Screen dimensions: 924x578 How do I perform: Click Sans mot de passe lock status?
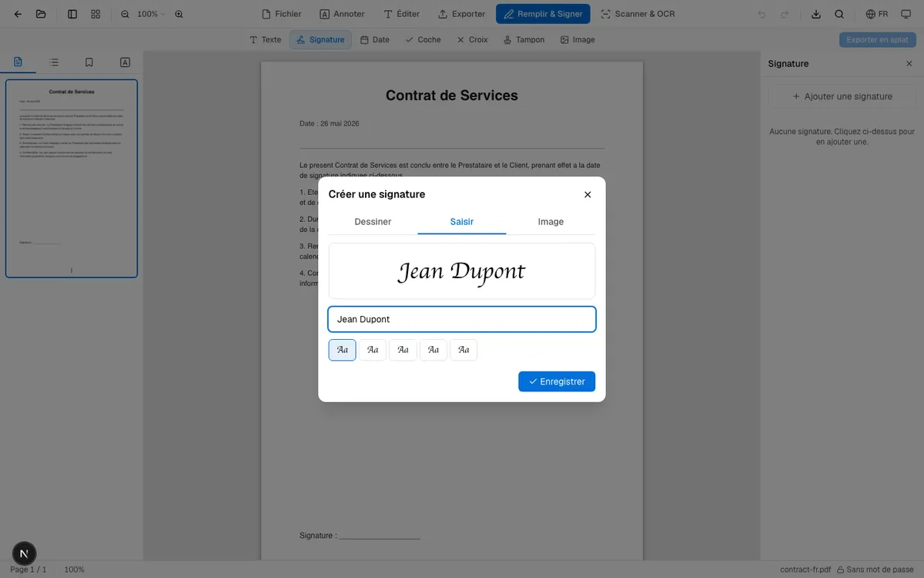[x=875, y=570]
